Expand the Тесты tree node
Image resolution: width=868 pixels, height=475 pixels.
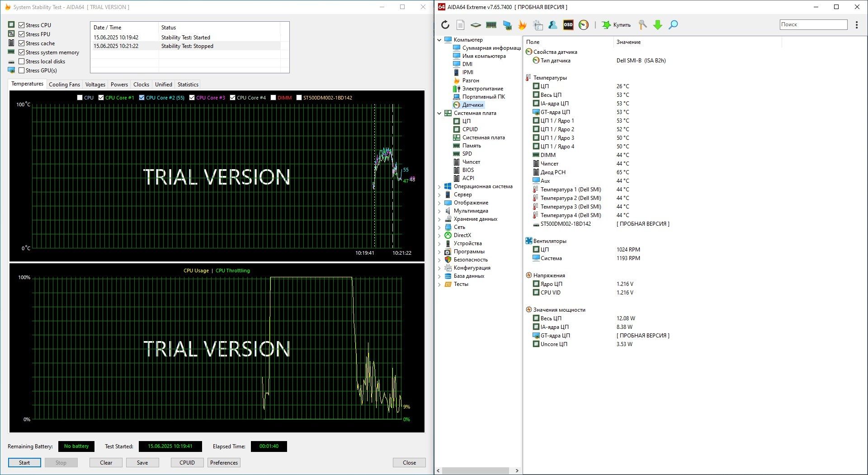click(439, 284)
